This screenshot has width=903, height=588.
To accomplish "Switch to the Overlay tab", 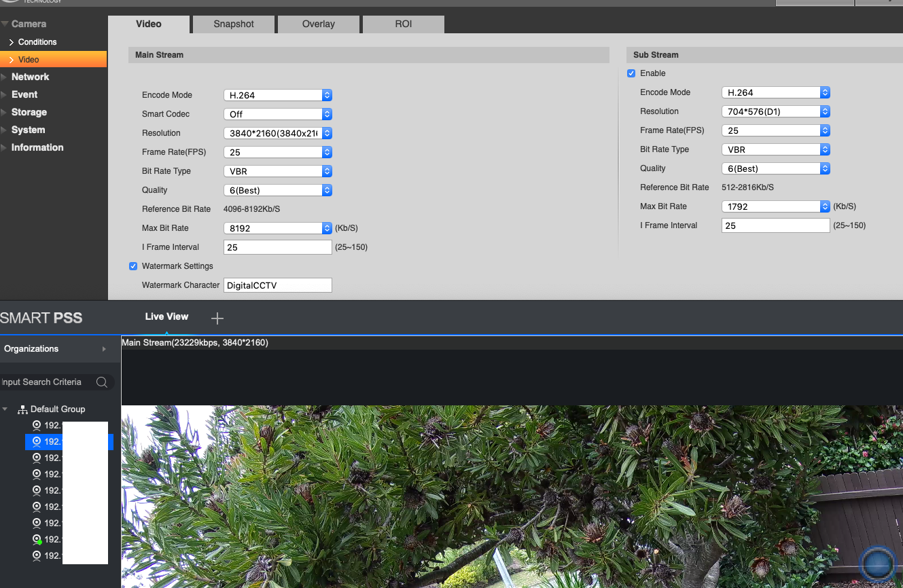I will [319, 24].
